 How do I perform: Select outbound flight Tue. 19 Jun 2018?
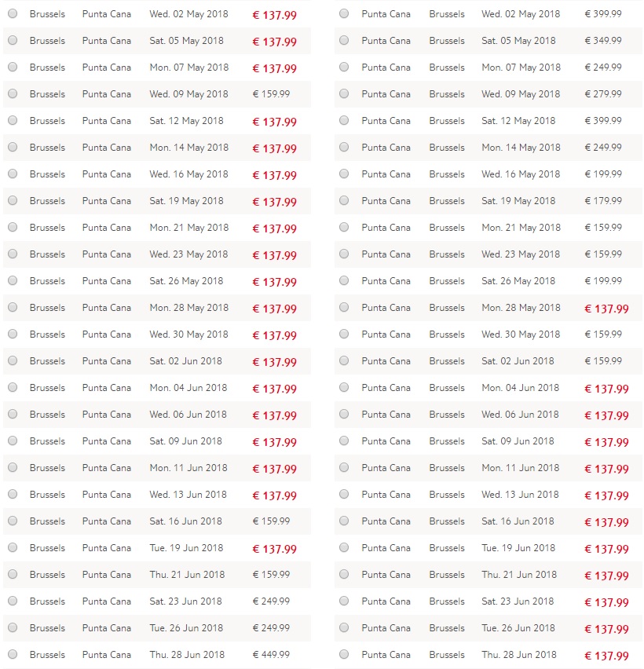coord(13,547)
